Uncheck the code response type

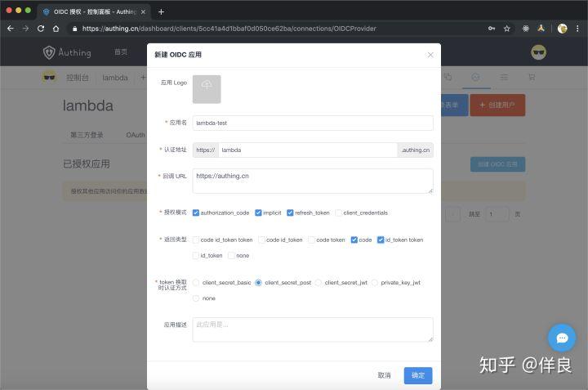pyautogui.click(x=354, y=240)
